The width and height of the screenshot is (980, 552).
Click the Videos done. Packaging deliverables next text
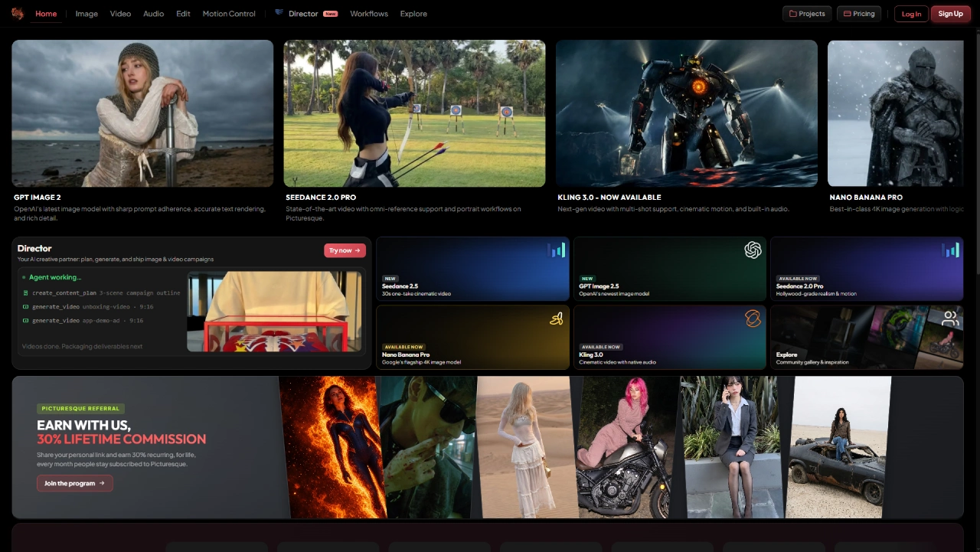click(x=83, y=346)
